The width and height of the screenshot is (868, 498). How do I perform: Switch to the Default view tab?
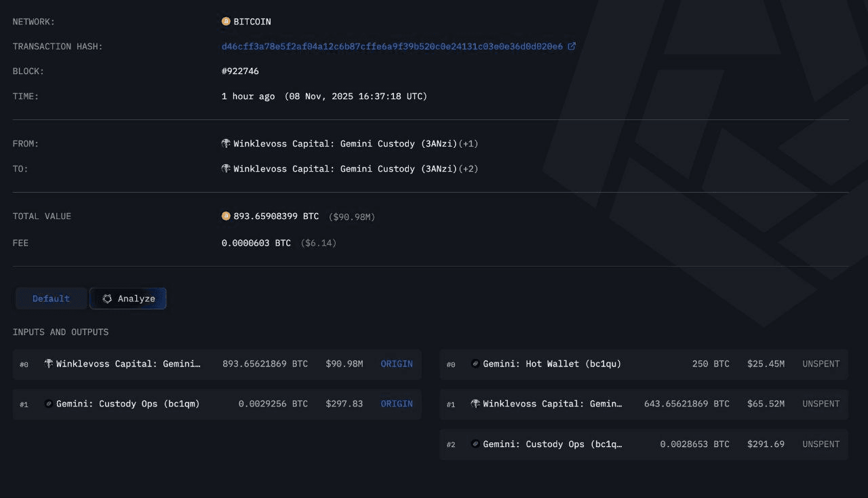[51, 299]
